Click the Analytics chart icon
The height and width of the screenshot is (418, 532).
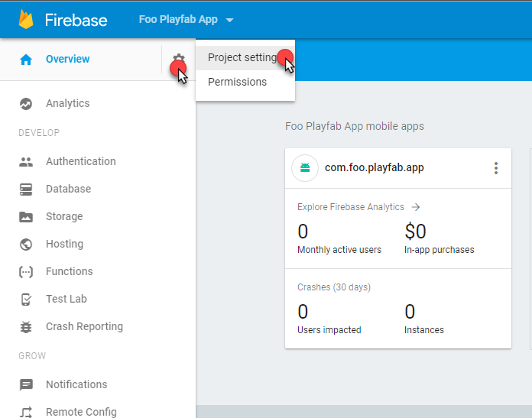click(26, 104)
